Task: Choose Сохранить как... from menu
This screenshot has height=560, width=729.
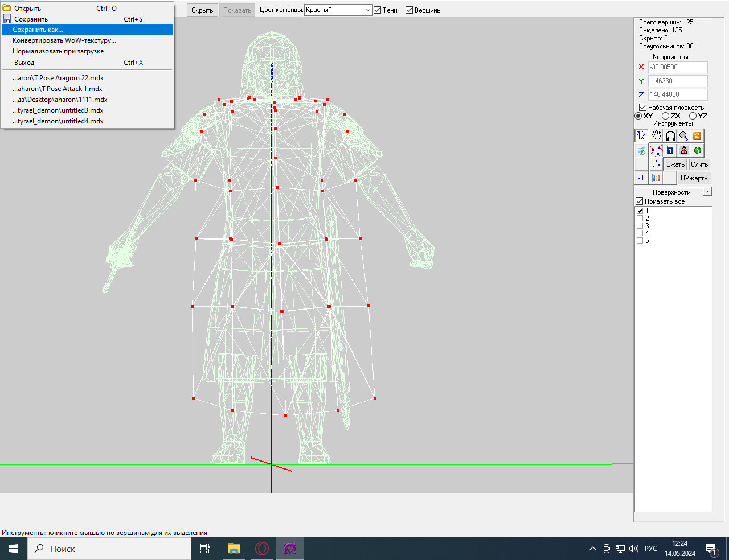Action: pyautogui.click(x=38, y=30)
